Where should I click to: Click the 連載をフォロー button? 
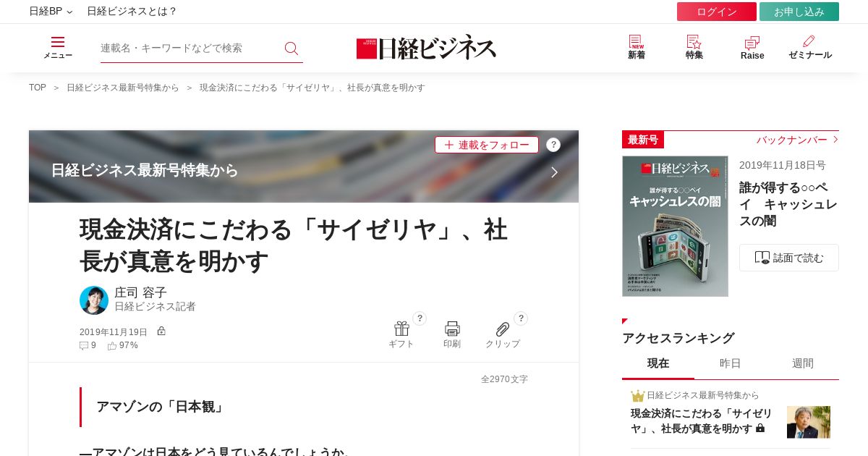(487, 145)
